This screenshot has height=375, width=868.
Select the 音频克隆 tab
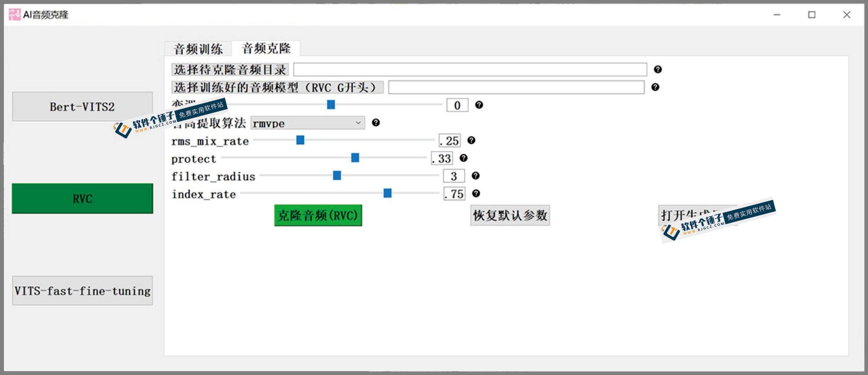pos(266,48)
